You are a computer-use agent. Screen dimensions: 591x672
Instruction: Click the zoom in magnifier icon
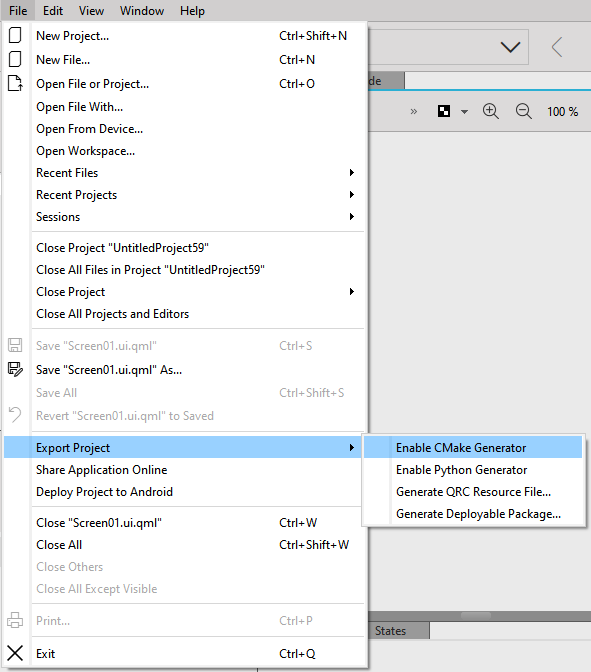pyautogui.click(x=491, y=111)
